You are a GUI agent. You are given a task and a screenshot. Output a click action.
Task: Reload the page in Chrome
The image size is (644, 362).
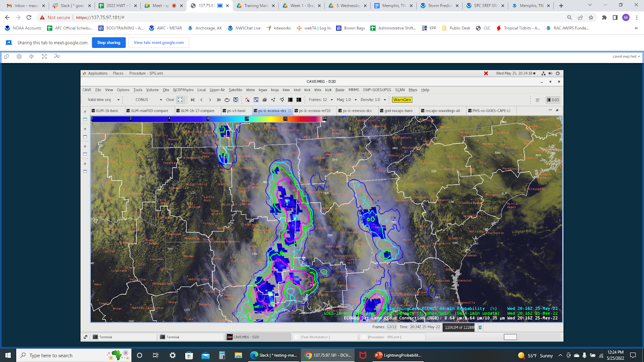coord(29,17)
